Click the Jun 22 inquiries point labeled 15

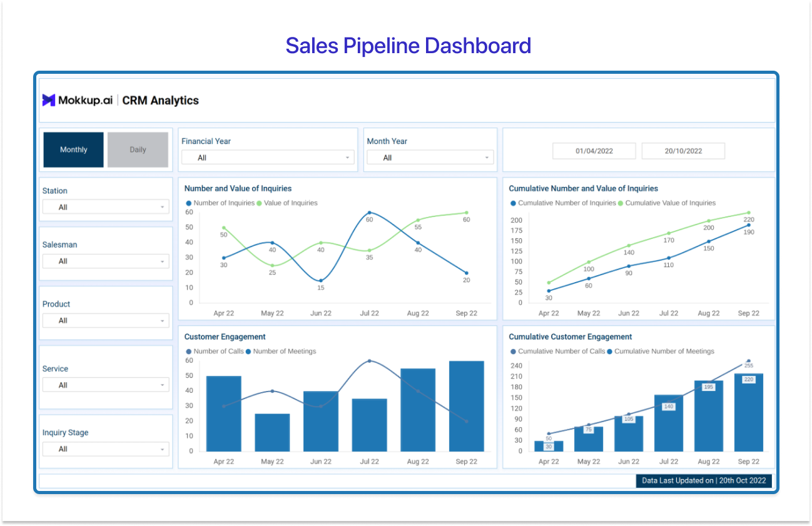pos(320,280)
